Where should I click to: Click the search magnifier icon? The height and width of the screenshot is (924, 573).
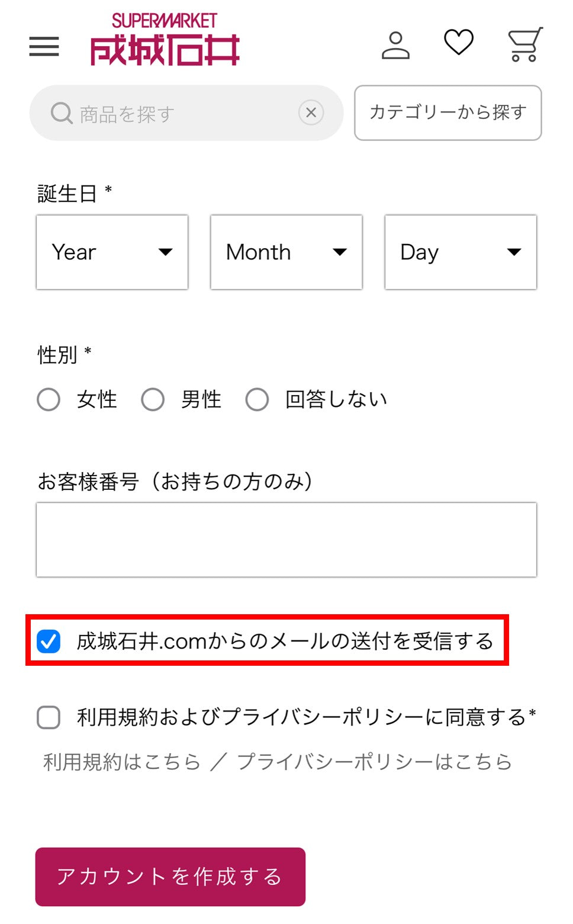(x=61, y=113)
